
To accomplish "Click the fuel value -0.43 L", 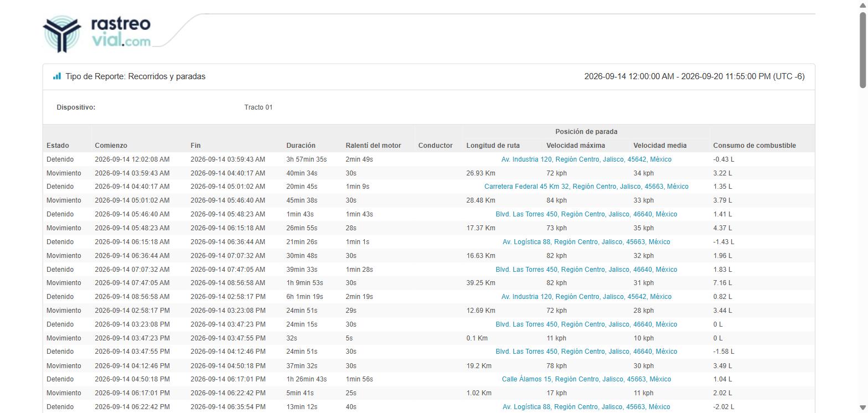I will pos(724,159).
